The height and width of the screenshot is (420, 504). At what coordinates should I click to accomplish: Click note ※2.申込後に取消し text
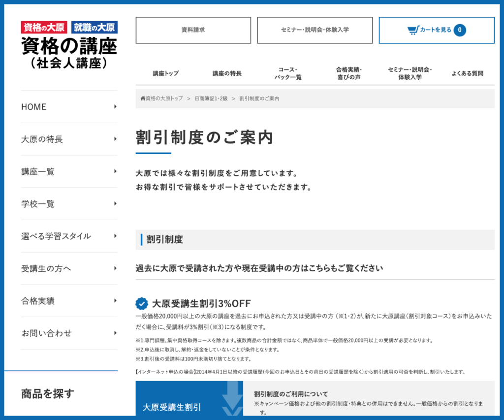point(208,350)
